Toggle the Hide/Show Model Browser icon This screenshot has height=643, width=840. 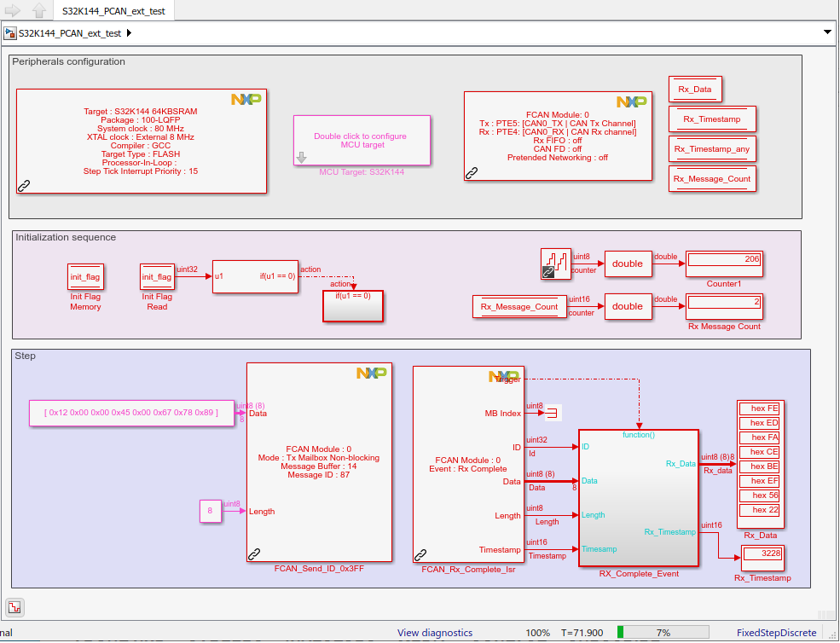[x=15, y=607]
